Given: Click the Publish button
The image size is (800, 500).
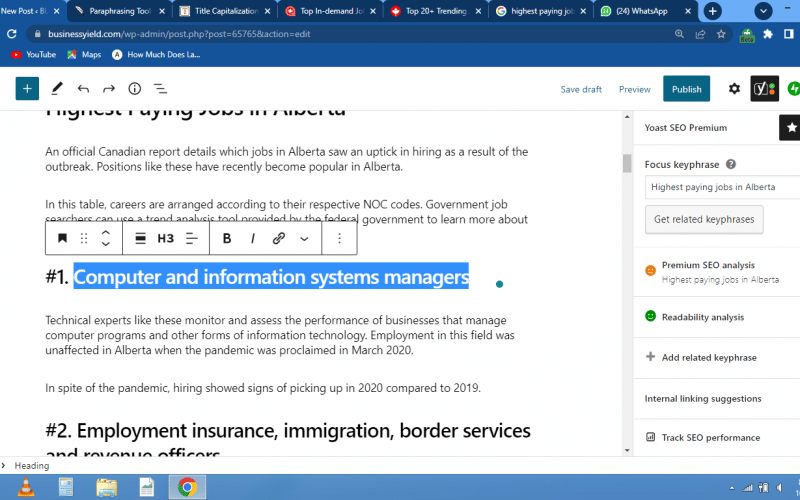Looking at the screenshot, I should pos(686,89).
